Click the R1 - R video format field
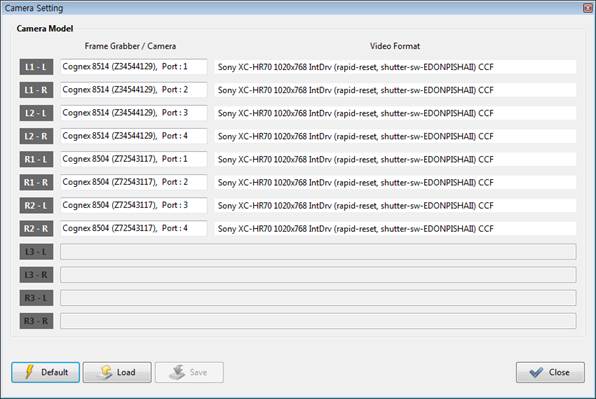Image resolution: width=596 pixels, height=399 pixels. (x=395, y=182)
